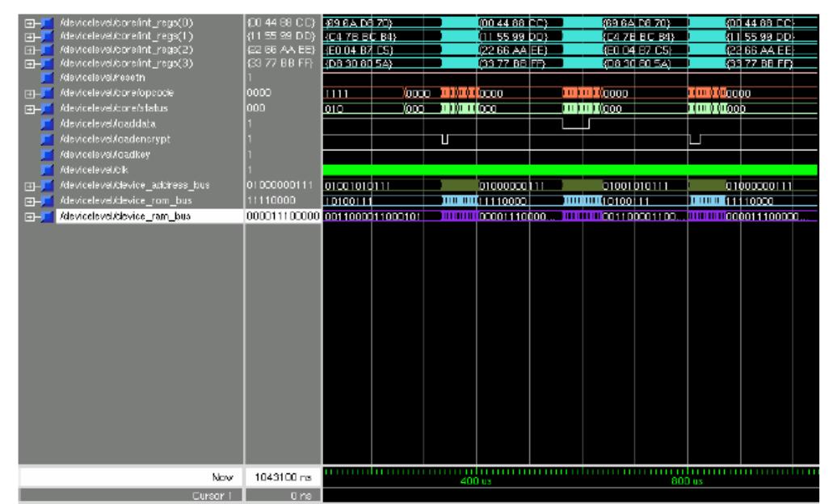Viewport: 833px width, 504px height.
Task: Click the blue icon of int_regs(2)
Action: 48,50
